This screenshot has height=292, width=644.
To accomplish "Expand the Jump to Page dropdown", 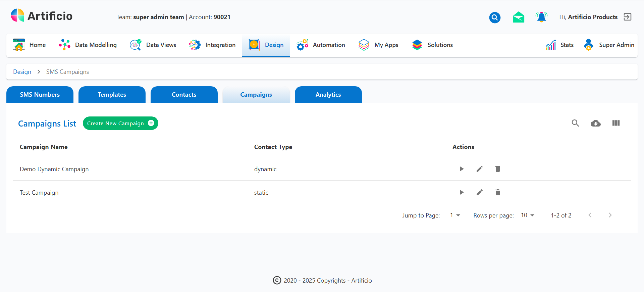I will pyautogui.click(x=455, y=215).
